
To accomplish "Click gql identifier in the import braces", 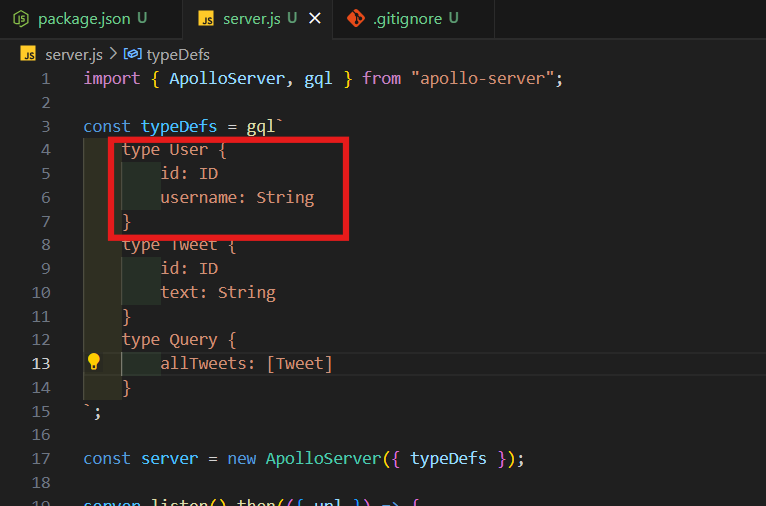I will [x=319, y=79].
